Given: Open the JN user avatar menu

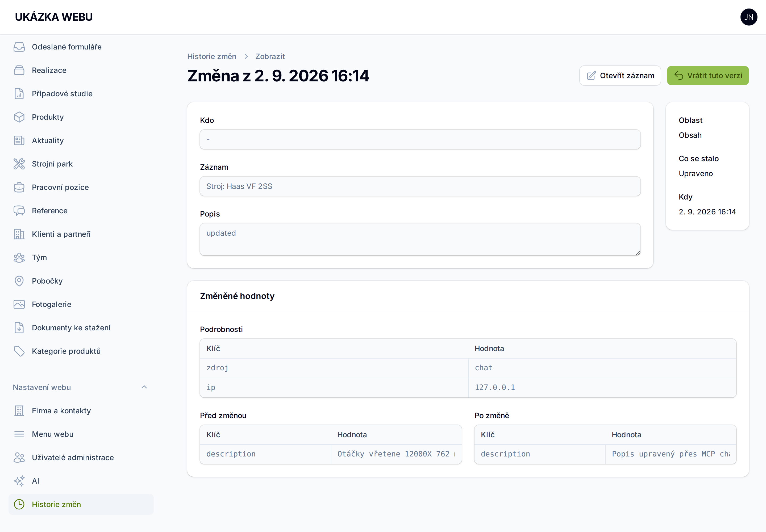Looking at the screenshot, I should pos(749,17).
